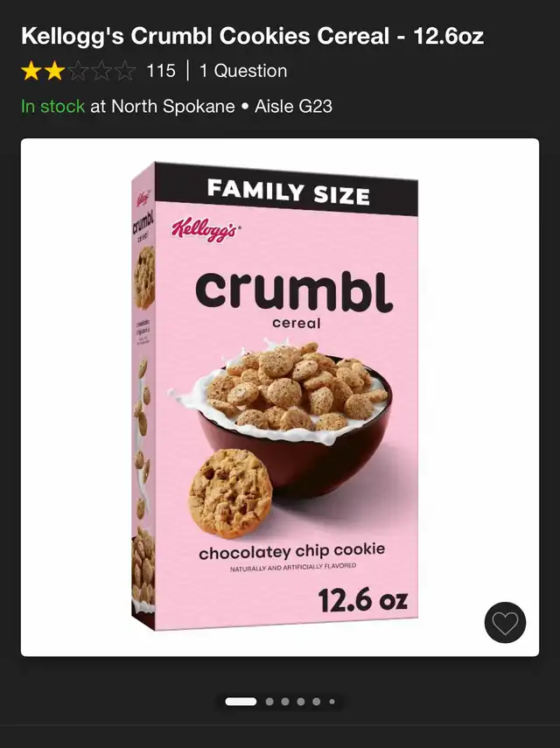Click the Kellogg's Crumbl Cookies Cereal title
560x748 pixels.
pyautogui.click(x=252, y=36)
